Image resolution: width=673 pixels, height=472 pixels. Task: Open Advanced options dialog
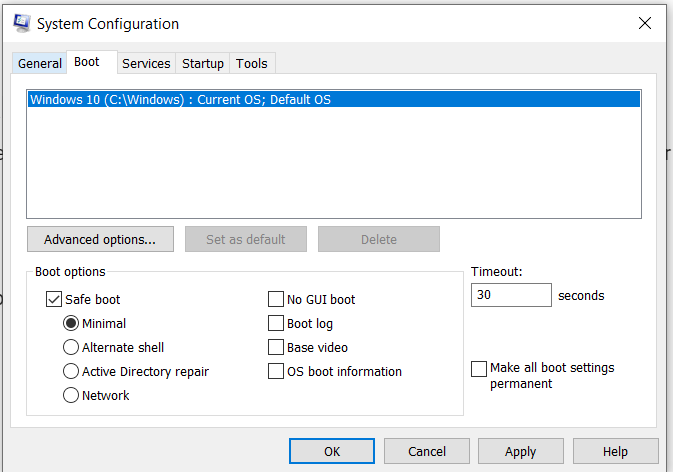[100, 239]
